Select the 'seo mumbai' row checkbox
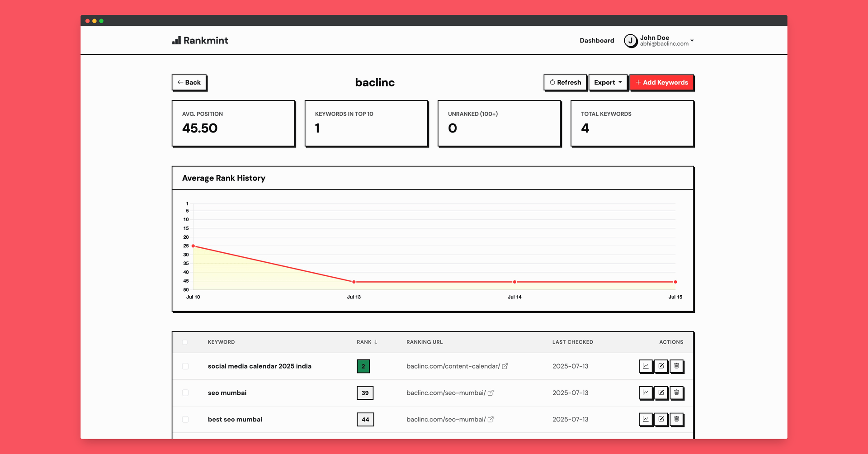This screenshot has height=454, width=868. click(185, 393)
